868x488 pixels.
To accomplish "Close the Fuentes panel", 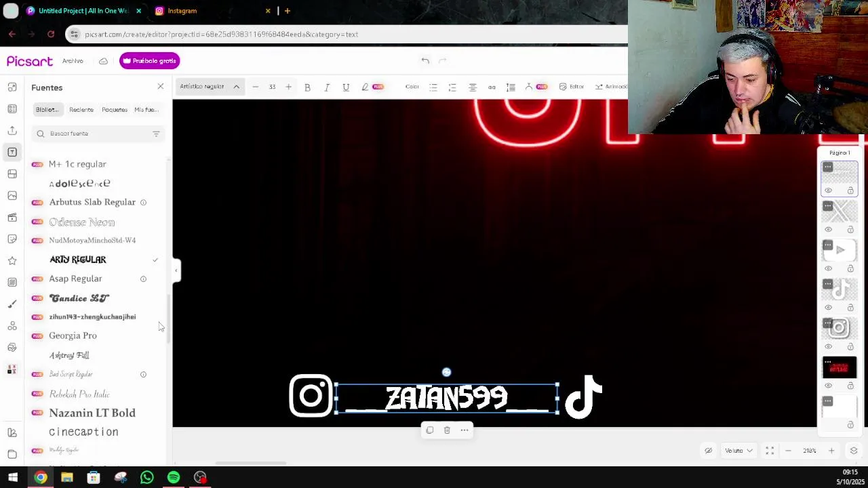I will click(x=161, y=87).
